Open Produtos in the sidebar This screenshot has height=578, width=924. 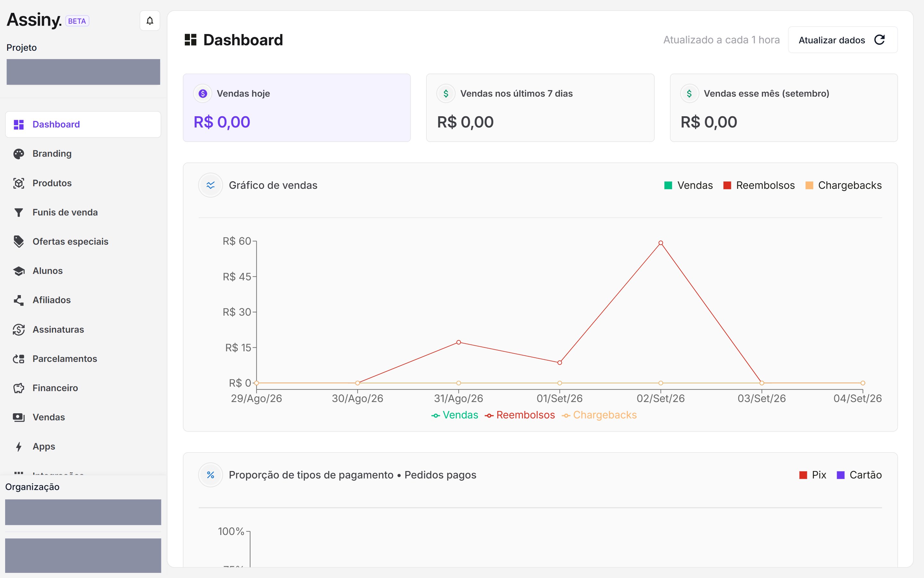[83, 183]
